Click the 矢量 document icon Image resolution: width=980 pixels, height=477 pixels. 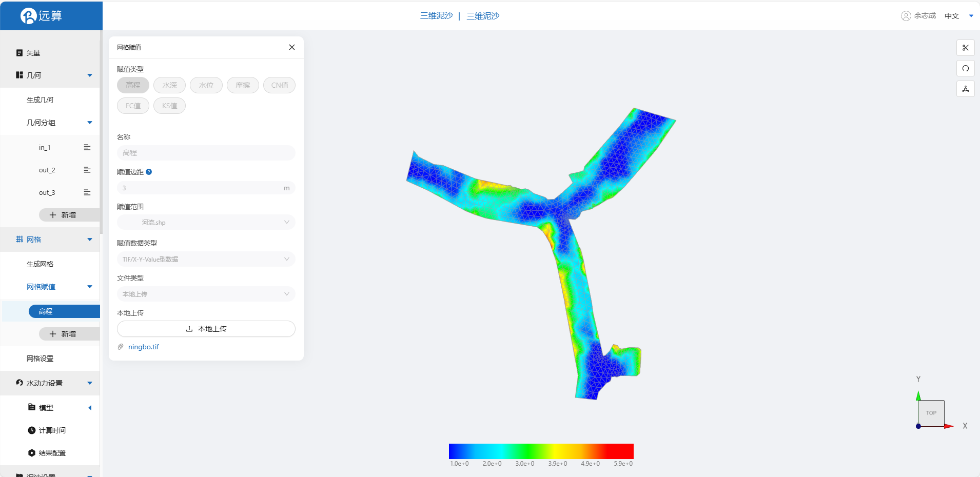[19, 53]
